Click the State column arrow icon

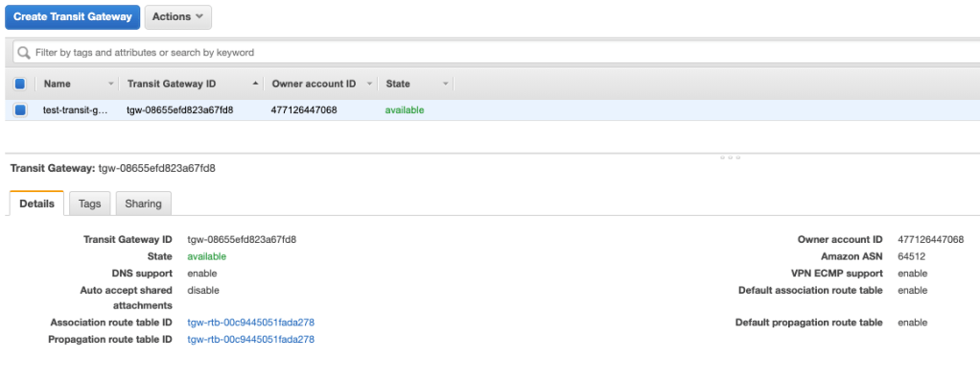click(445, 84)
